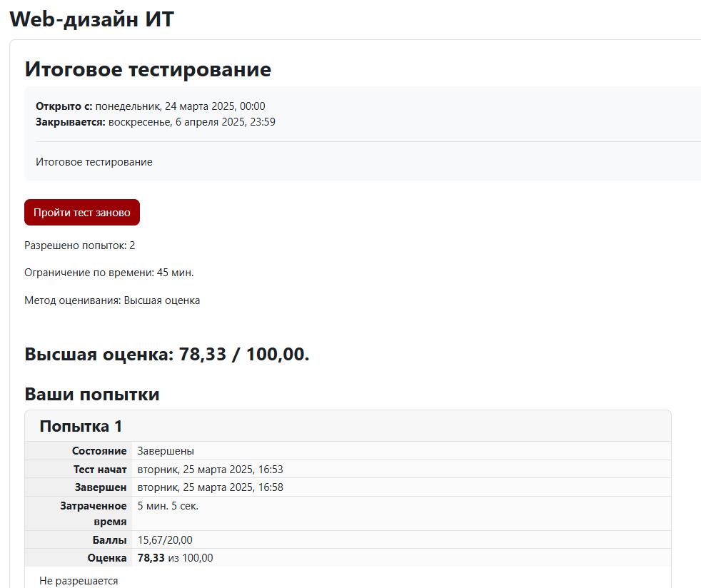Click the 'Состояние' row label
This screenshot has width=701, height=588.
pos(99,451)
